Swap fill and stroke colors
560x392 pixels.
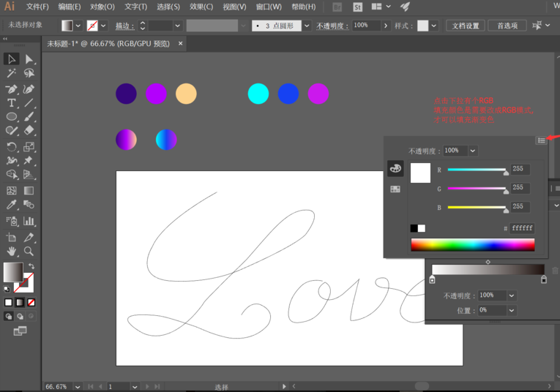pyautogui.click(x=31, y=266)
